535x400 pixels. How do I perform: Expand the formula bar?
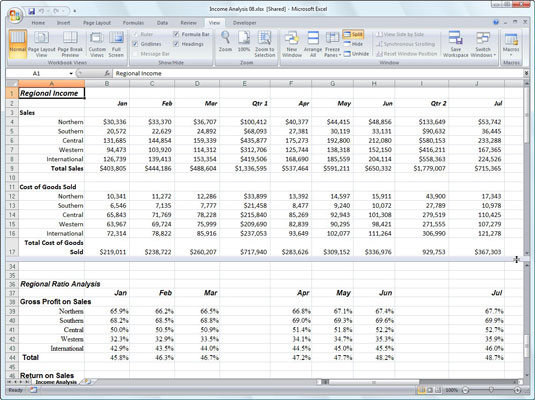(526, 73)
